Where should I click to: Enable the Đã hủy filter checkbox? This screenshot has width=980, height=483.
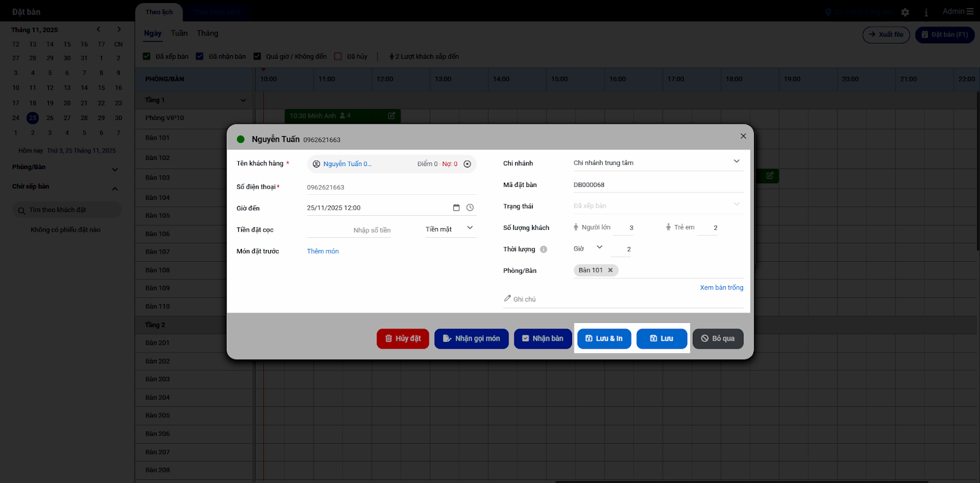[x=338, y=56]
